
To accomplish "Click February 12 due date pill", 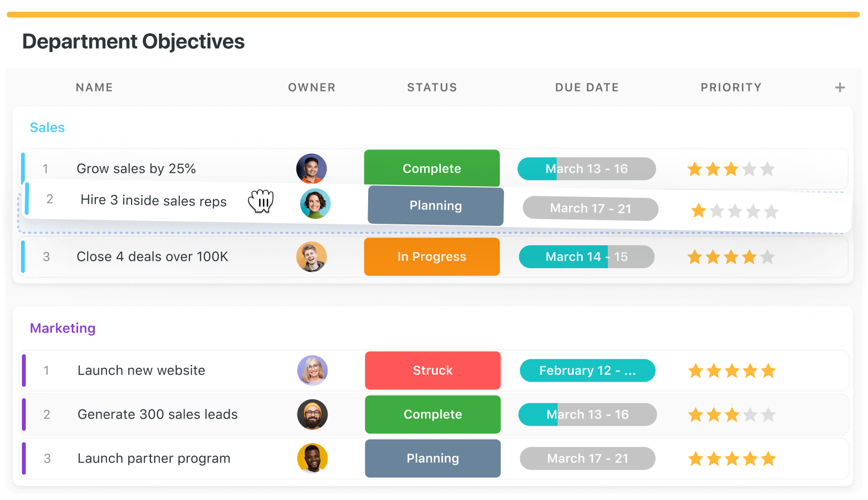I will 587,370.
